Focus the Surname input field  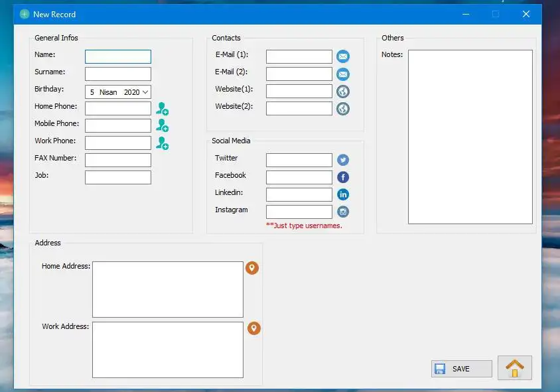[x=118, y=74]
